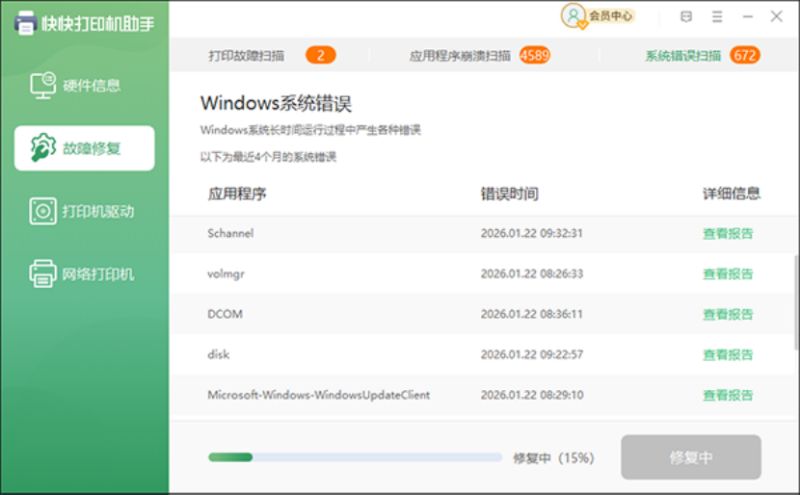Click the member center avatar icon
The height and width of the screenshot is (495, 800).
tap(573, 16)
